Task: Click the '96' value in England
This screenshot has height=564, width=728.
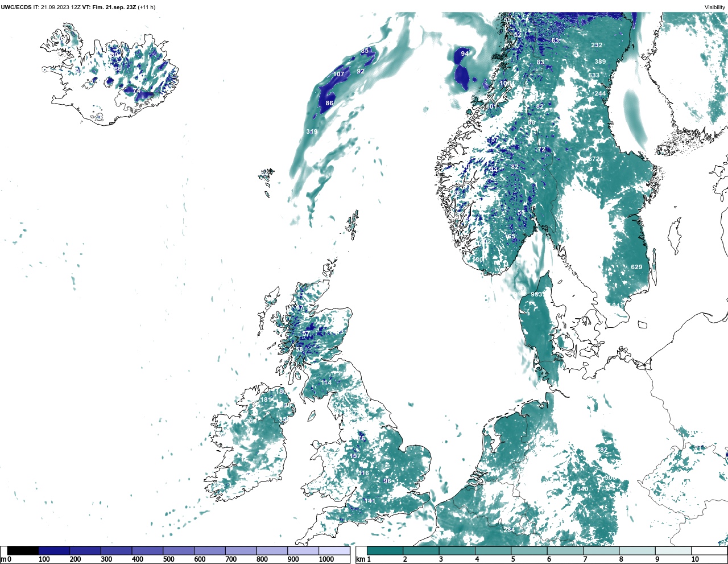Action: (x=387, y=481)
